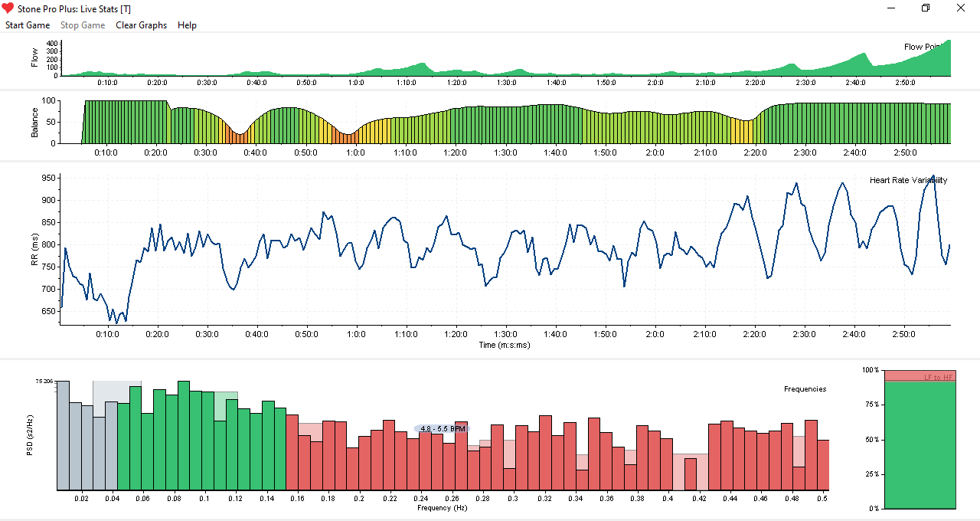Click the grayed-out Stop Game menu item
This screenshot has width=980, height=521.
click(x=83, y=25)
